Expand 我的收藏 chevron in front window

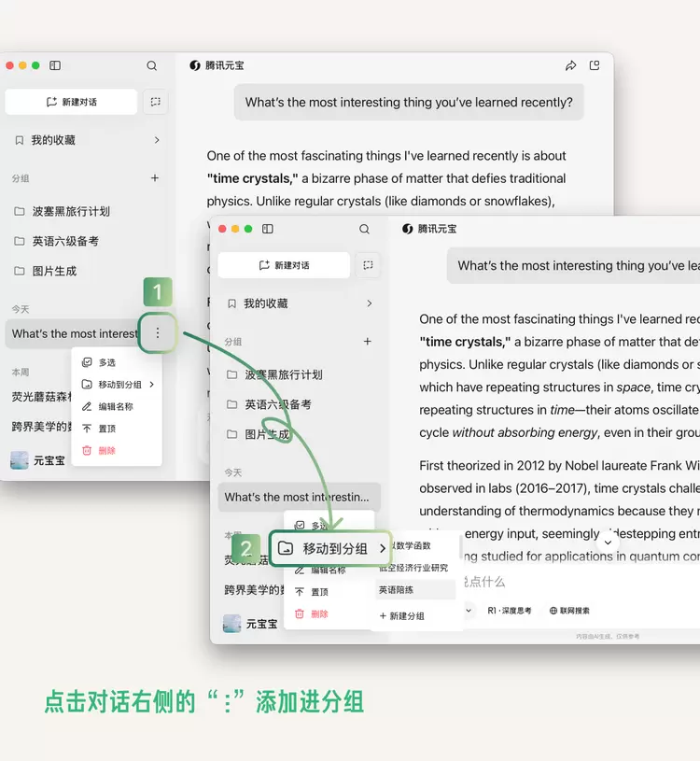coord(370,303)
